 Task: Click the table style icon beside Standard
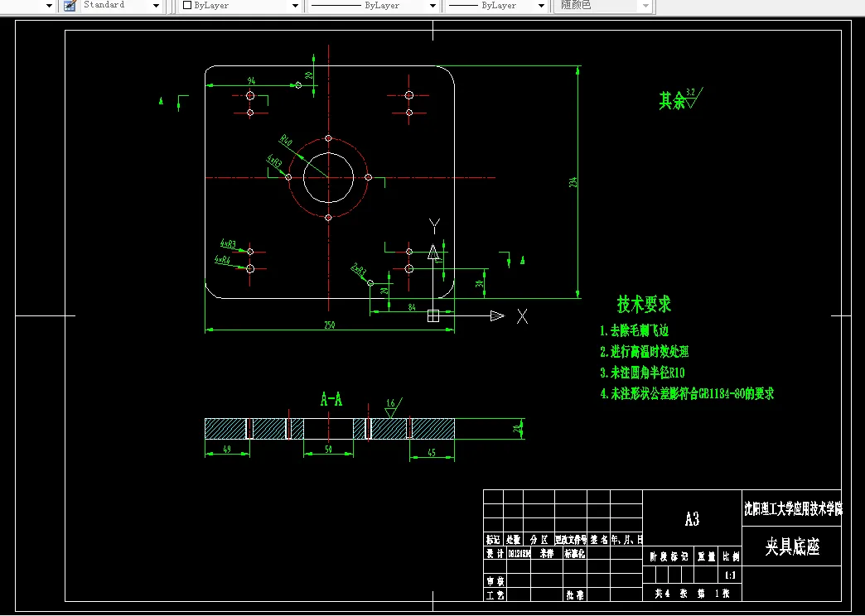click(x=70, y=6)
